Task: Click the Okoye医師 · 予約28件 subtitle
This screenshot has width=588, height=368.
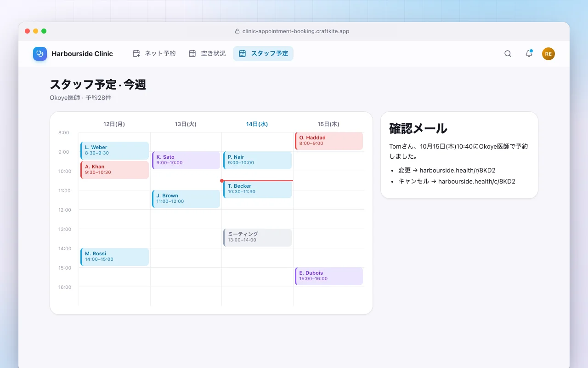Action: 80,98
